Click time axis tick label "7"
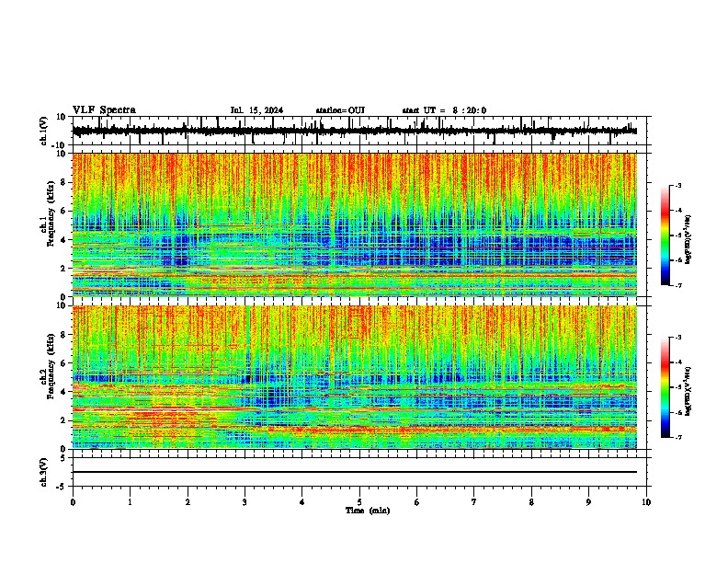728x563 pixels. (474, 502)
